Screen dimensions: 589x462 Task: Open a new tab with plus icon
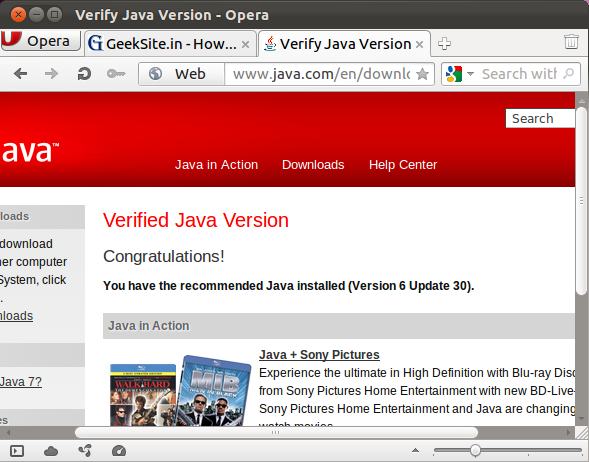(444, 44)
